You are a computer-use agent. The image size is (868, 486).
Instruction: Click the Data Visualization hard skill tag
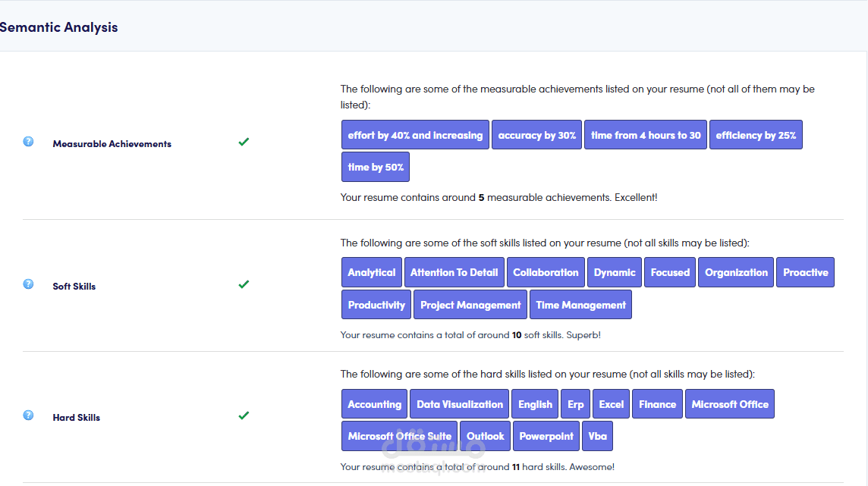460,404
